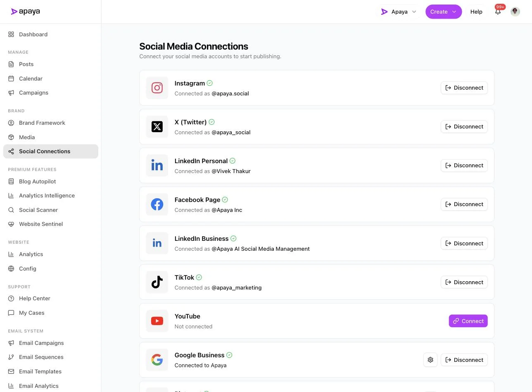Click the @apaya.social handle text
The height and width of the screenshot is (392, 532).
(230, 93)
